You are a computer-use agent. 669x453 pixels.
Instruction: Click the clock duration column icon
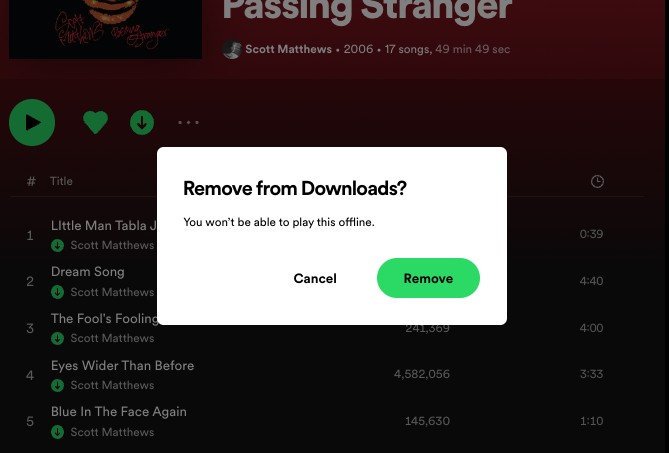(597, 181)
